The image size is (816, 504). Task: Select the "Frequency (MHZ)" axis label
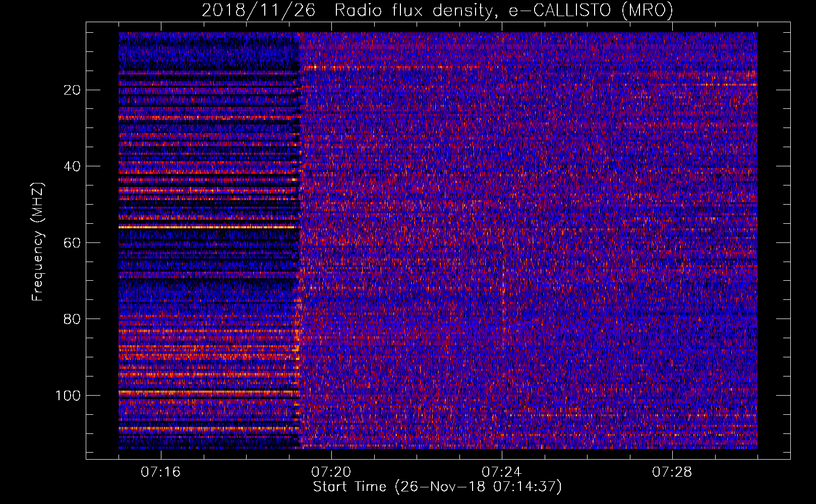(38, 241)
